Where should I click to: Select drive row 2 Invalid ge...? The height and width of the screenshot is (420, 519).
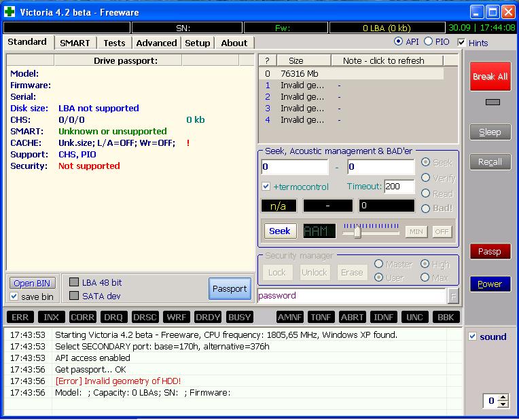pyautogui.click(x=351, y=97)
